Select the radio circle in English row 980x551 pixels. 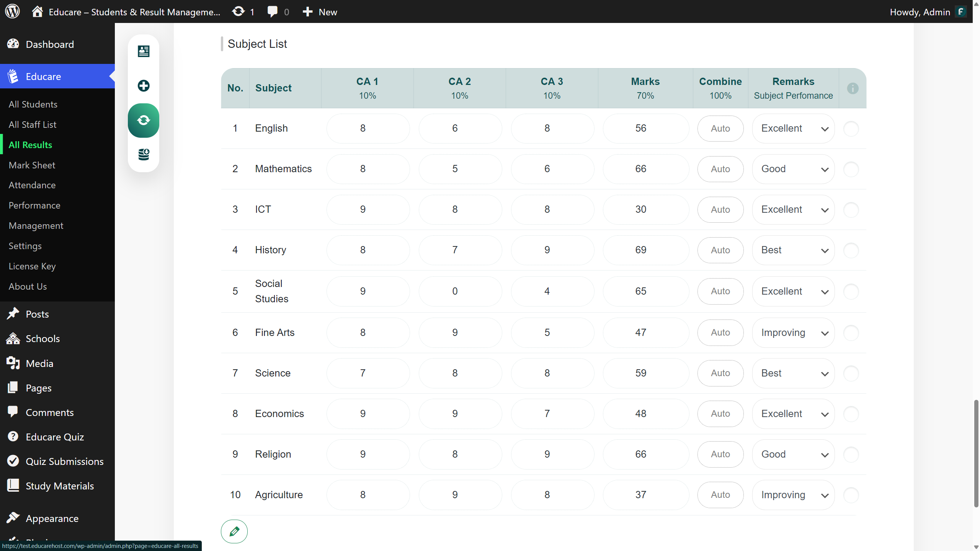point(851,129)
